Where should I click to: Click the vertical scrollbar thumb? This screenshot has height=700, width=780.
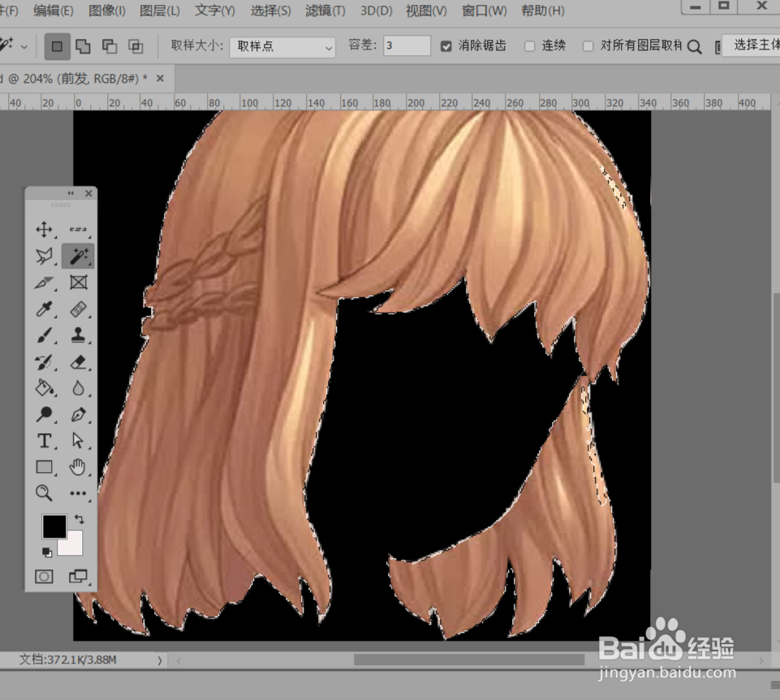coord(775,388)
